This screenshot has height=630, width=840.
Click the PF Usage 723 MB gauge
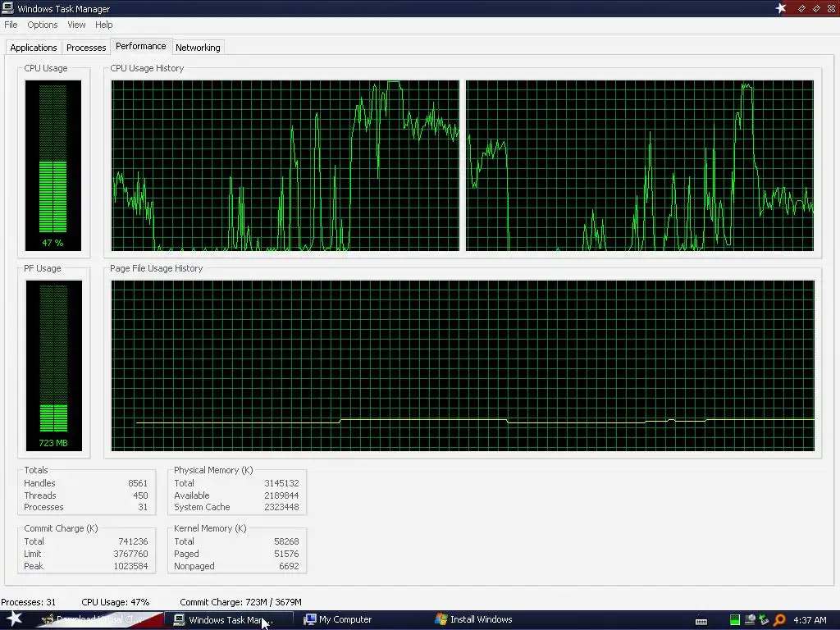(x=53, y=365)
